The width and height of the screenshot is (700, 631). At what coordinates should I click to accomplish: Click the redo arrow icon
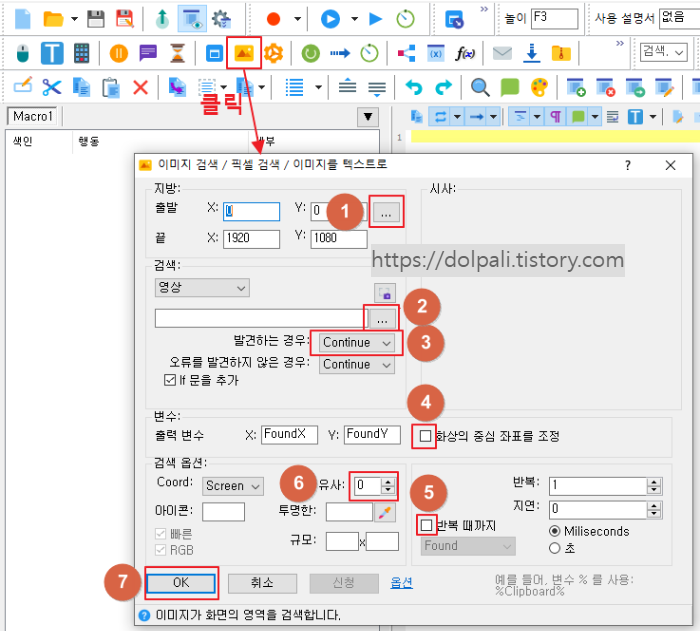click(443, 87)
